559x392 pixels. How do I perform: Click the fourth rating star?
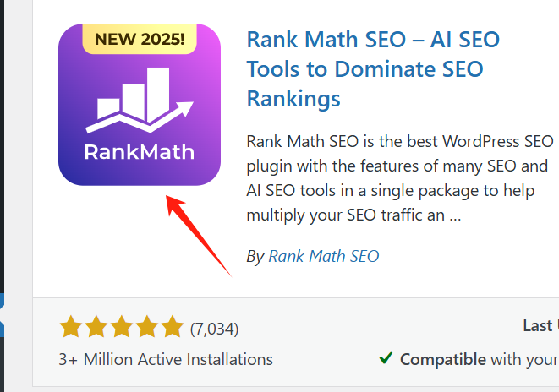pyautogui.click(x=146, y=327)
